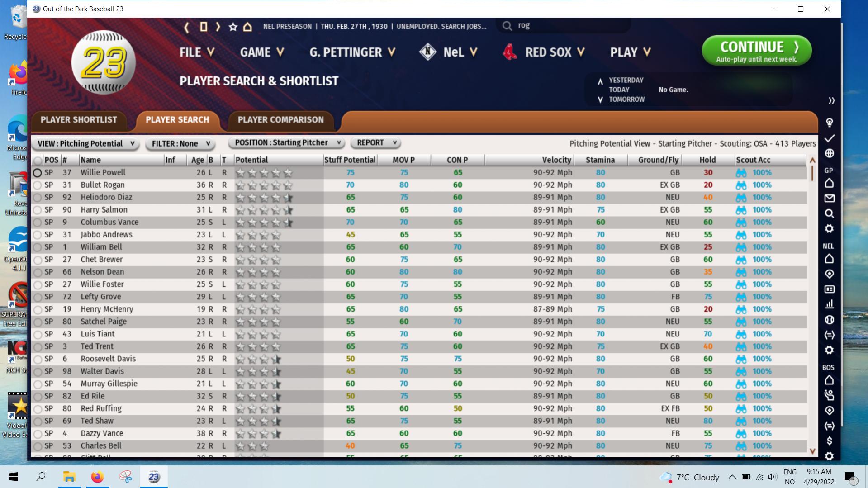
Task: Select the radio button for Bullet Rogan
Action: click(x=38, y=185)
